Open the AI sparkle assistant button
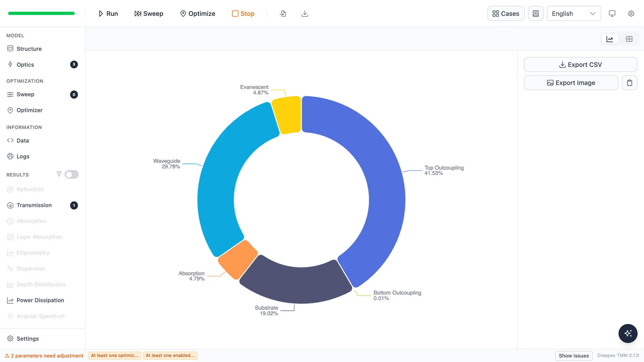The width and height of the screenshot is (644, 362). click(628, 333)
